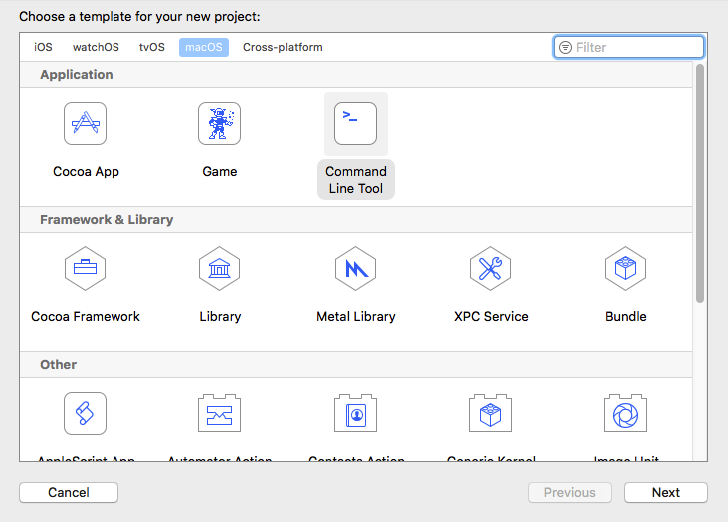Viewport: 728px width, 522px height.
Task: Pick the Cocoa Framework template icon
Action: click(85, 268)
